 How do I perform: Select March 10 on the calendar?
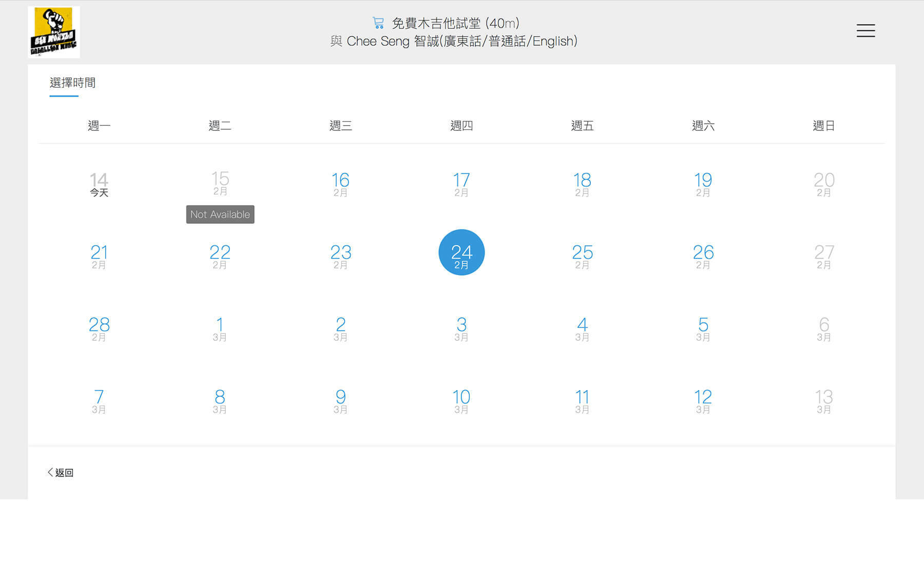[x=461, y=401]
